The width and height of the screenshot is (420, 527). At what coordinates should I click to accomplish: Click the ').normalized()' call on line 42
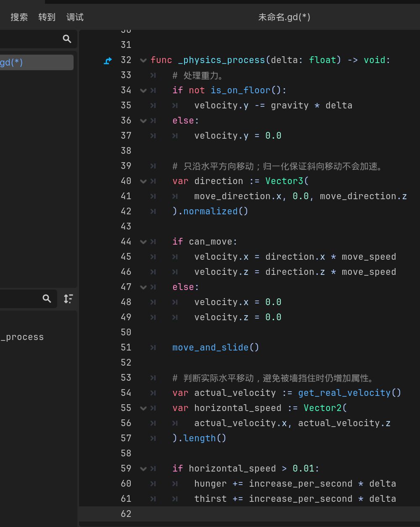(210, 211)
